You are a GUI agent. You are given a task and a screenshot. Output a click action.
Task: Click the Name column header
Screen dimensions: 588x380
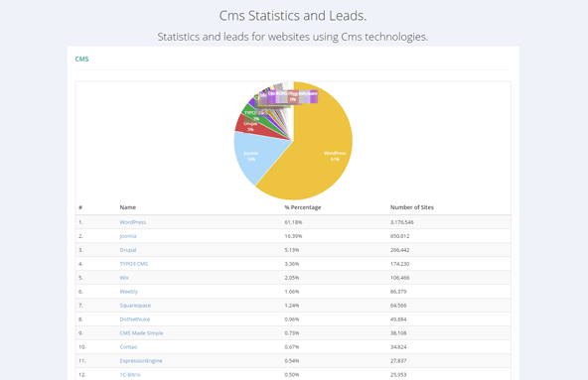[x=128, y=207]
